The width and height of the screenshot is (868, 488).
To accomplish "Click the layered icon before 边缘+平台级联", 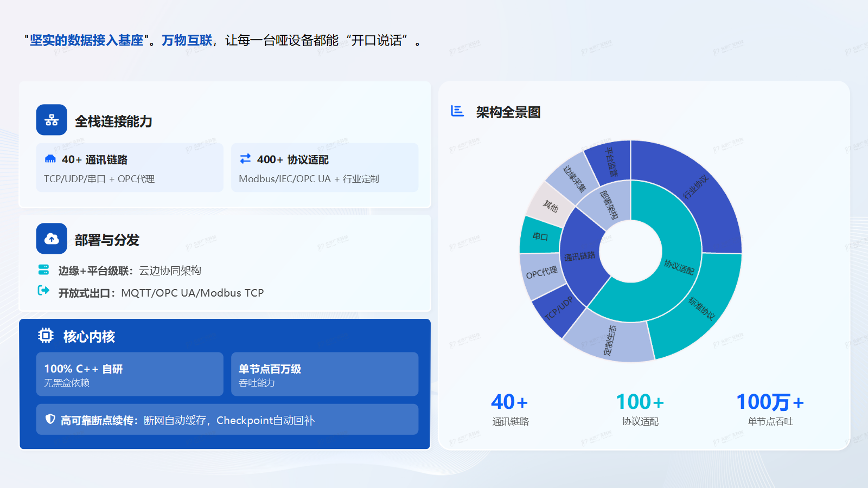I will point(43,270).
